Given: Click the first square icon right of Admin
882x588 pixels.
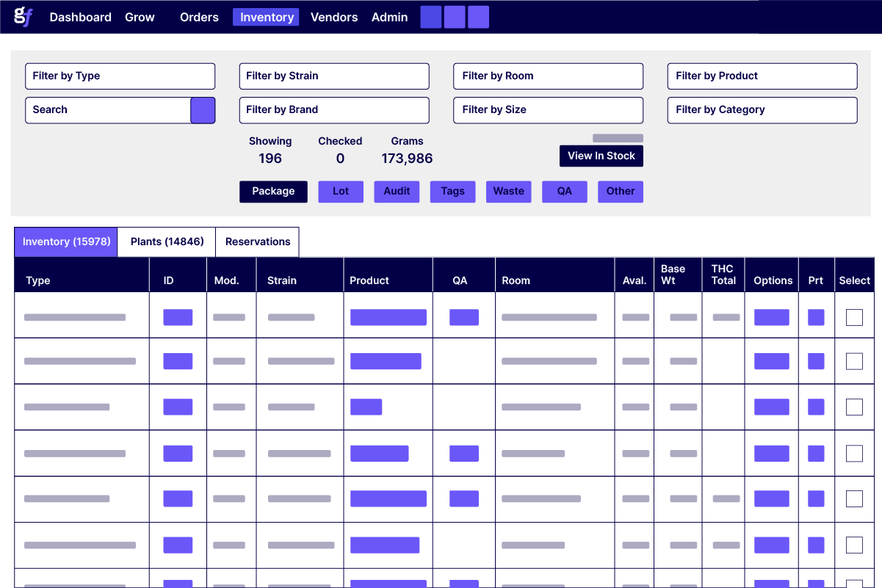Looking at the screenshot, I should click(431, 16).
